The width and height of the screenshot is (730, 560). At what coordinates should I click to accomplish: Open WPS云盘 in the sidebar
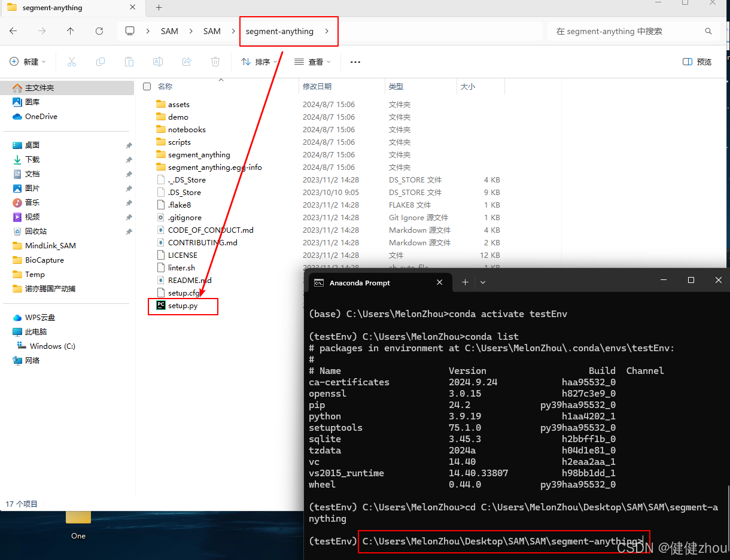point(40,318)
